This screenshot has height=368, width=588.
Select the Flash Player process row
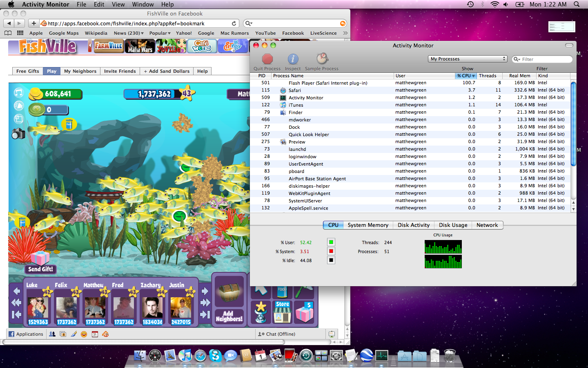click(410, 83)
